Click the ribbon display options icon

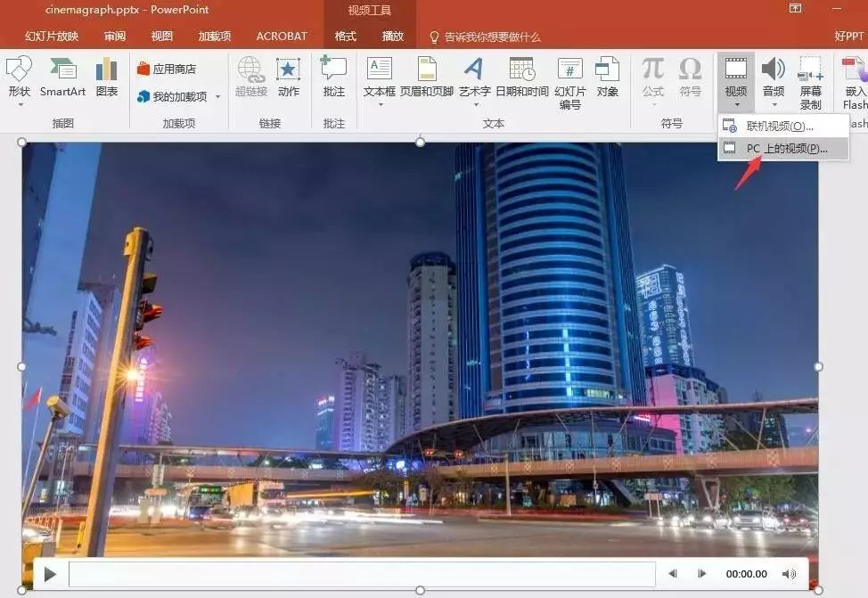coord(796,8)
